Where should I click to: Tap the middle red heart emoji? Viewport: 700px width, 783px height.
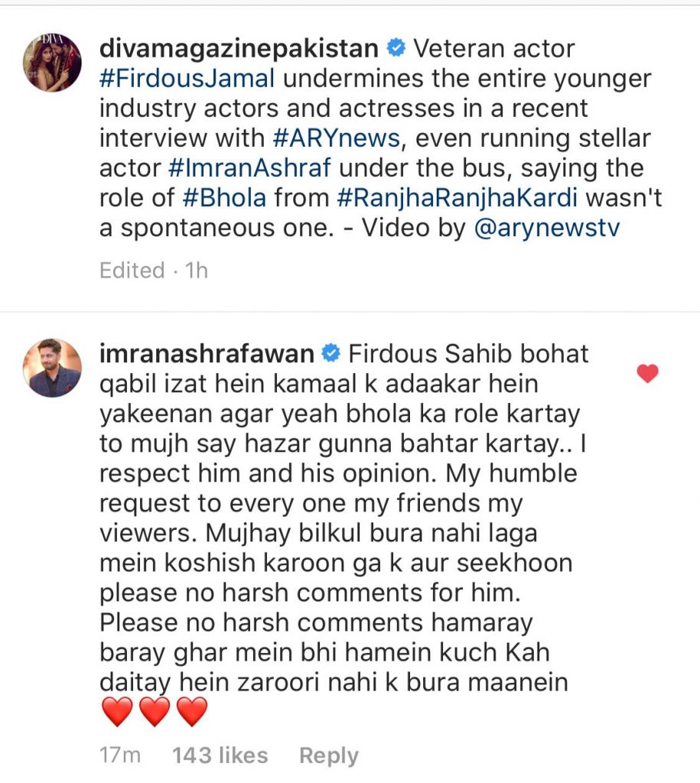155,712
